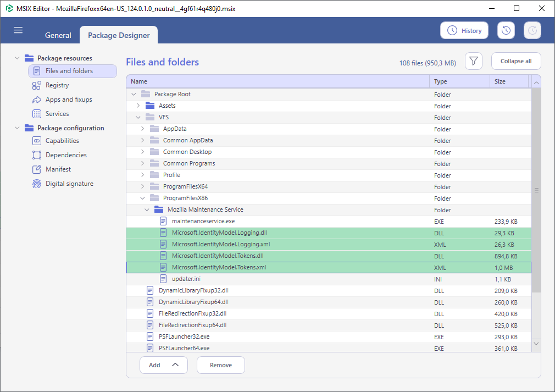
Task: Click the Services grid icon
Action: click(36, 114)
